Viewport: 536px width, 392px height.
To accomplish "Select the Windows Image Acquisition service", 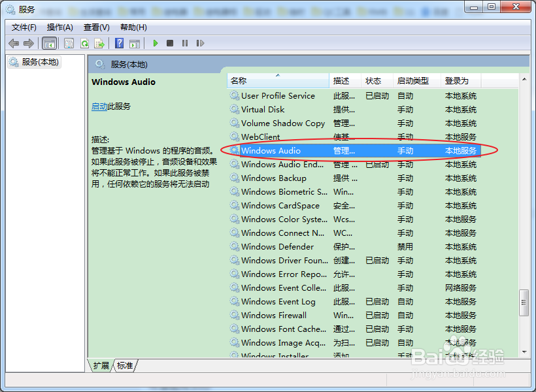I will point(354,342).
